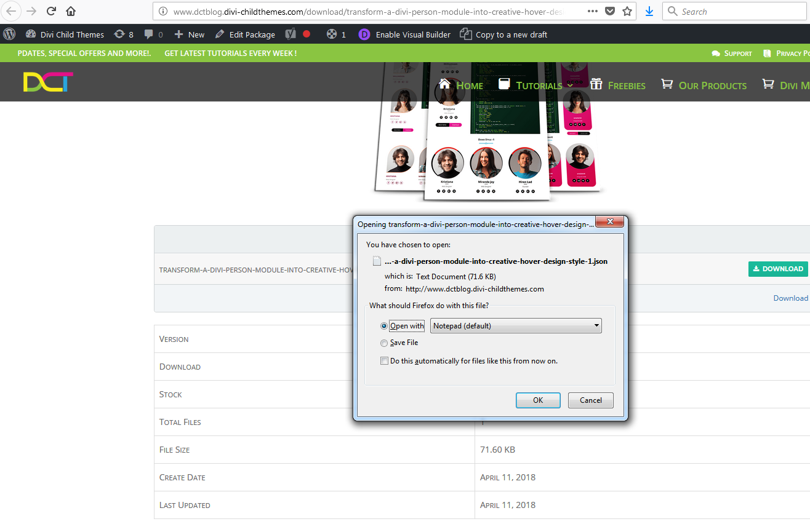Click the Last Updated value April 11, 2018
This screenshot has height=532, width=810.
[508, 505]
